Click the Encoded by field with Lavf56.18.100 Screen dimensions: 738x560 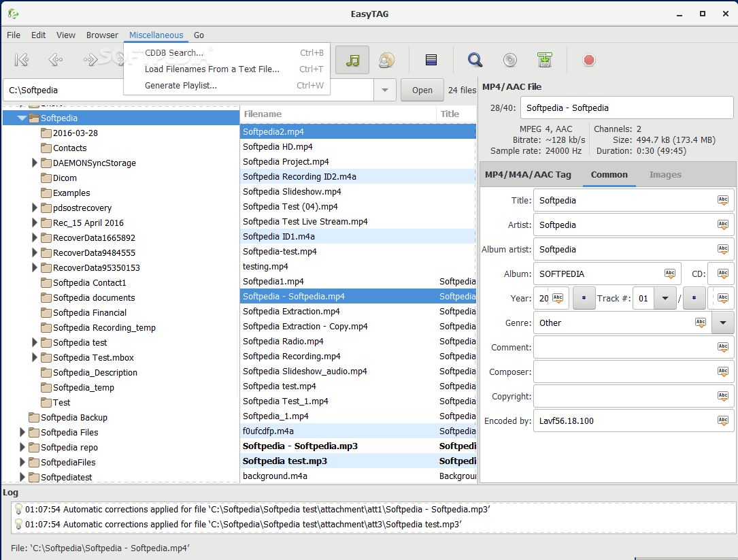633,421
